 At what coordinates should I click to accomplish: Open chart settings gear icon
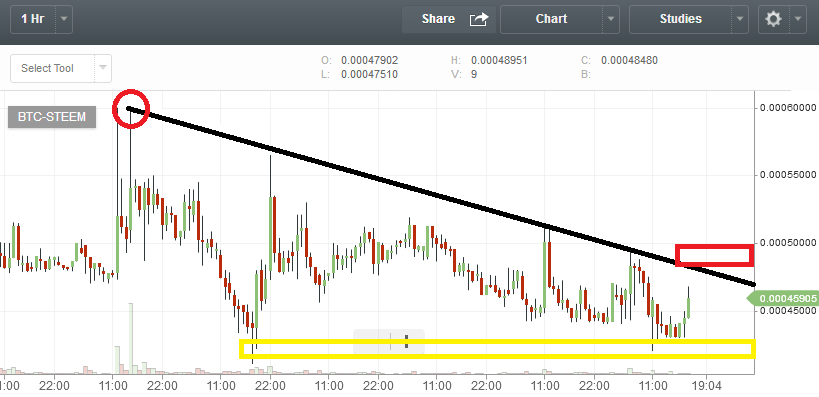[x=773, y=19]
